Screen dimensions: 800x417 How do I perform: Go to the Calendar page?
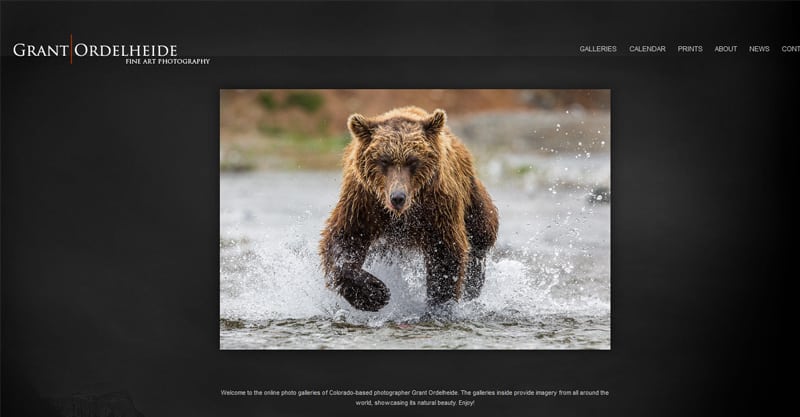click(647, 49)
